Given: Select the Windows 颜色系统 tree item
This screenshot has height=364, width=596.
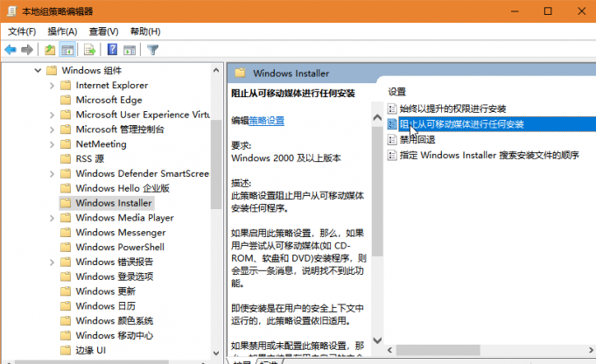Looking at the screenshot, I should pyautogui.click(x=115, y=320).
